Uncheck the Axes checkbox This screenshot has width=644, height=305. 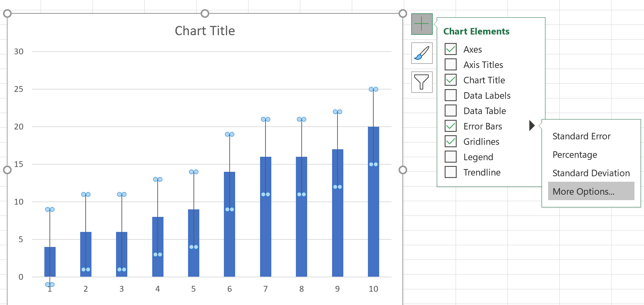coord(450,49)
